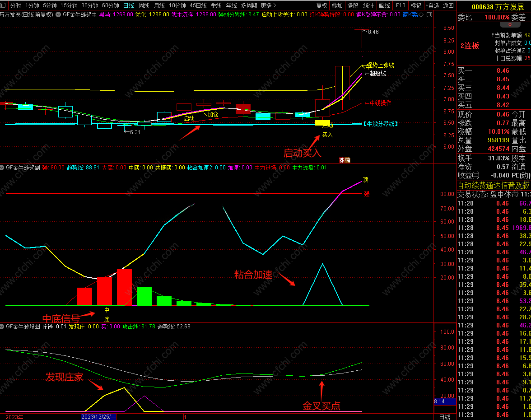Select the 15分钟 period

tap(69, 5)
